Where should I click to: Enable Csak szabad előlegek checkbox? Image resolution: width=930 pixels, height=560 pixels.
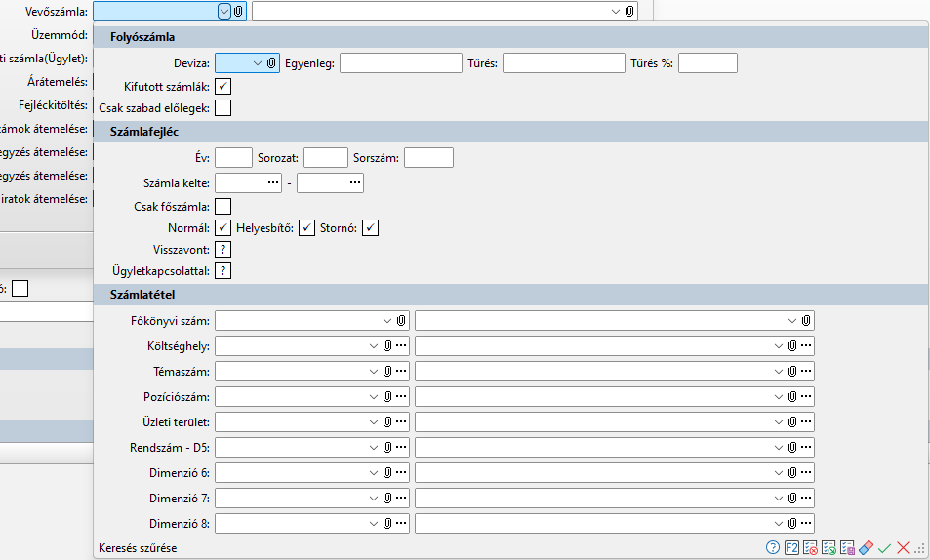point(223,108)
